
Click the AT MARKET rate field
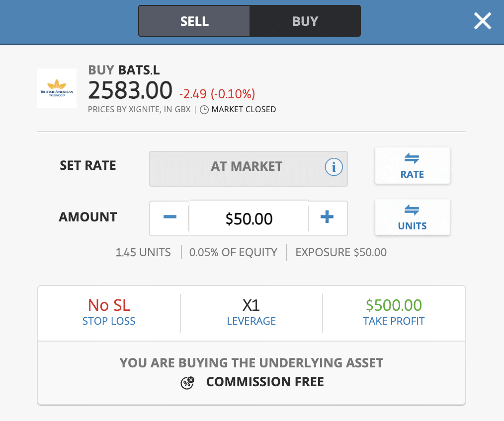click(x=248, y=169)
